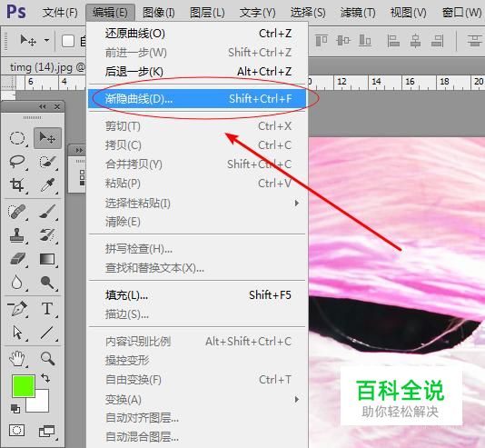Choose 后退一步(K) step backward
The height and width of the screenshot is (448, 485).
(197, 72)
